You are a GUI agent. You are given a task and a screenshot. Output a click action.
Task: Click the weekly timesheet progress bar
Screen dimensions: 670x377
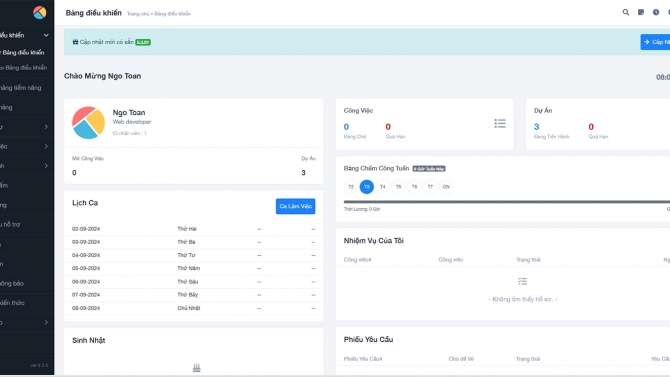coord(507,202)
